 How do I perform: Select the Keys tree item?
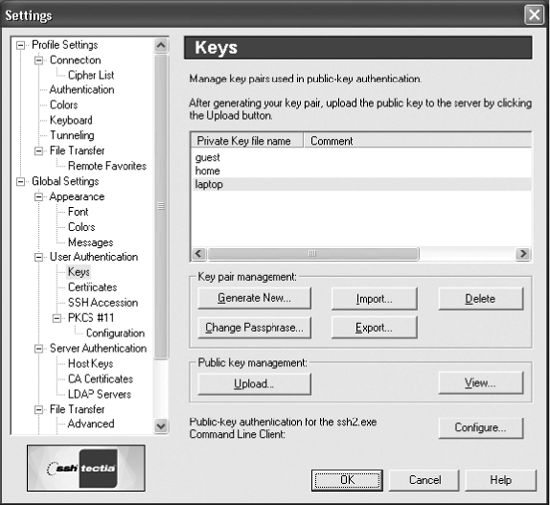pos(79,272)
